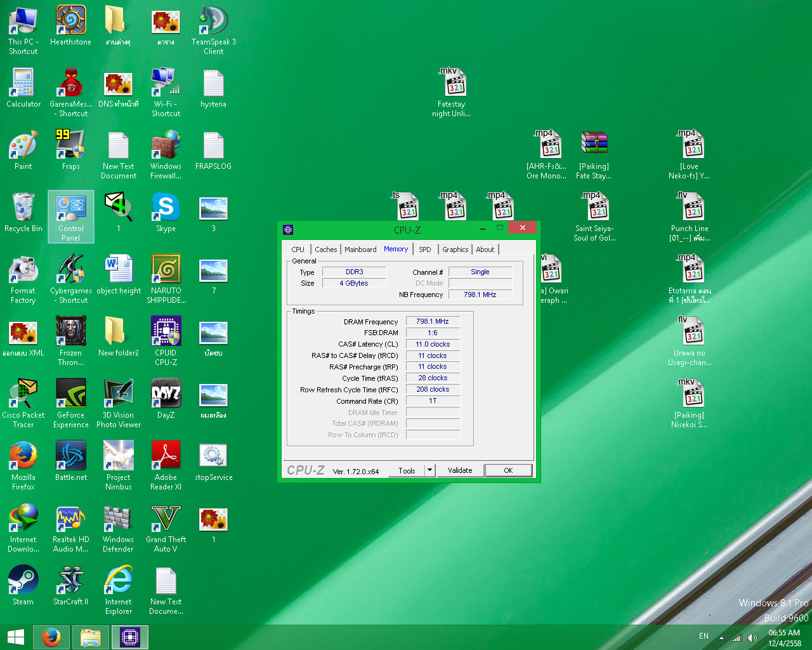
Task: Click the DRAM Frequency value field
Action: click(433, 322)
